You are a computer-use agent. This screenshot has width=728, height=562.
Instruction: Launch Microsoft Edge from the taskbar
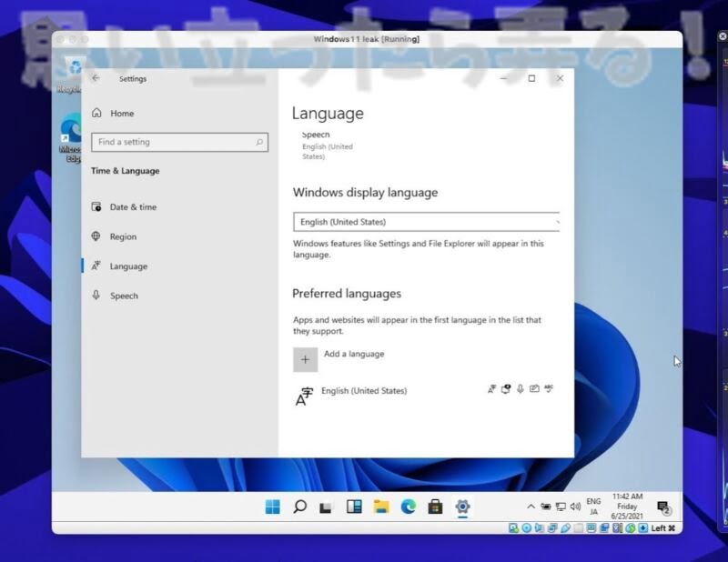408,507
